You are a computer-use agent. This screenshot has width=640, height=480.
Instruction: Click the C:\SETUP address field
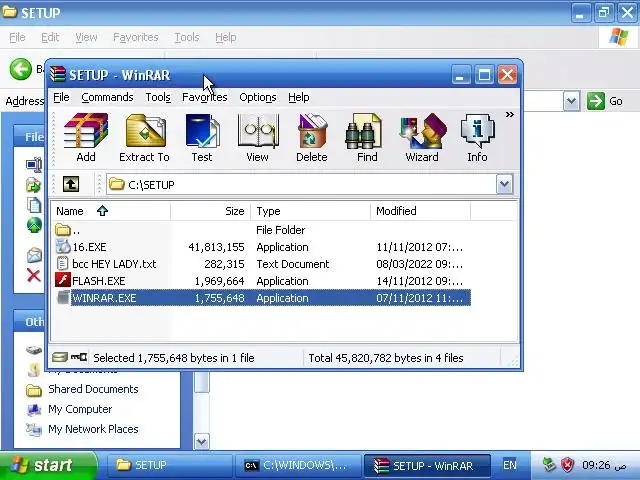301,184
